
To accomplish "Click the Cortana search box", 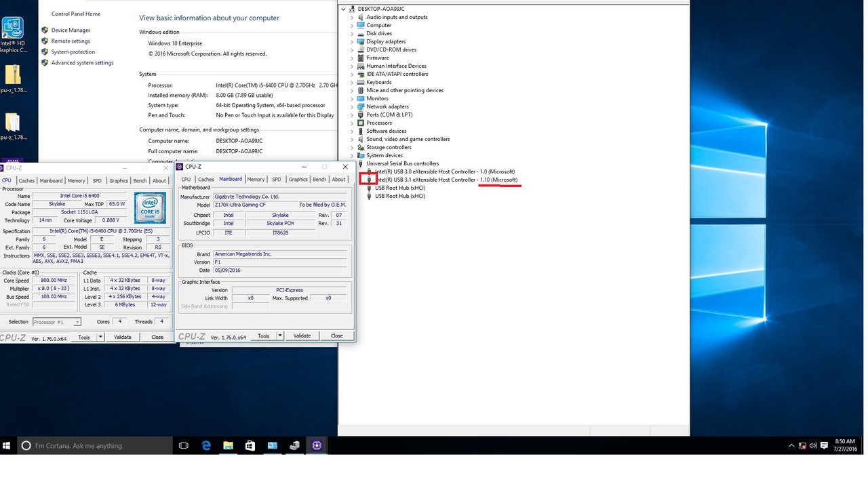I will [95, 445].
